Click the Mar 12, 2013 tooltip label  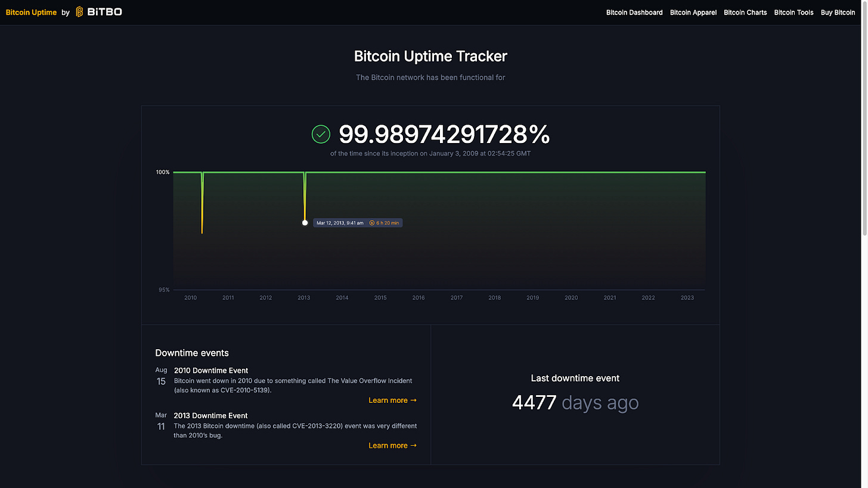pos(340,223)
